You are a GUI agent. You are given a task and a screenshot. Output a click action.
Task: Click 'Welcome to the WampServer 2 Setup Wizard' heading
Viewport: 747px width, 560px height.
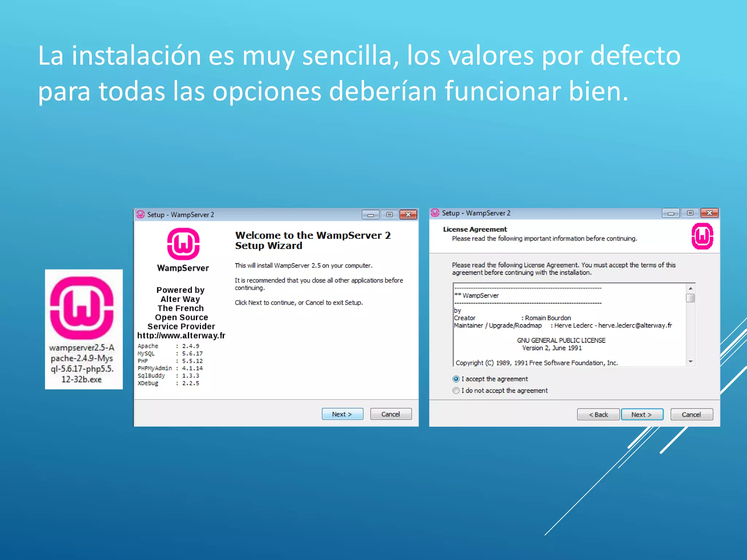(x=313, y=240)
